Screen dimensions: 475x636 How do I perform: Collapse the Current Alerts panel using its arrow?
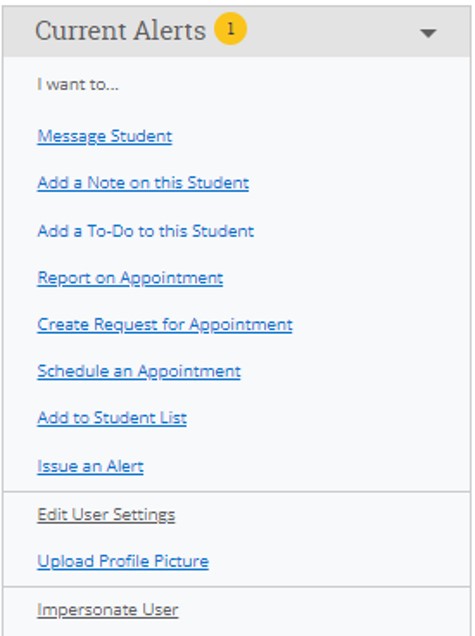pos(428,33)
